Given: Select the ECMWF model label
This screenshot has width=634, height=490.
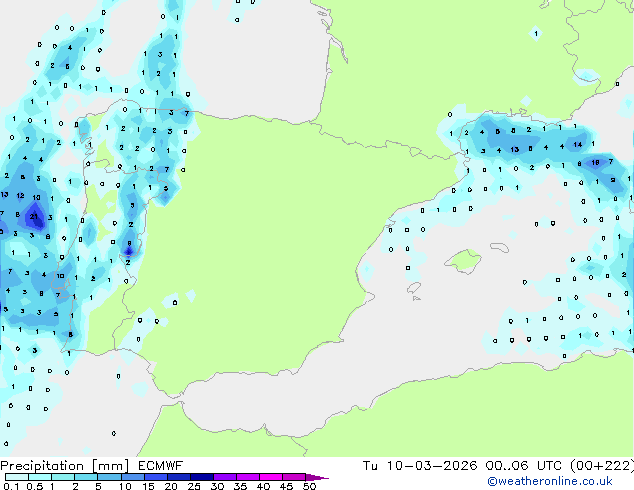Looking at the screenshot, I should 161,466.
